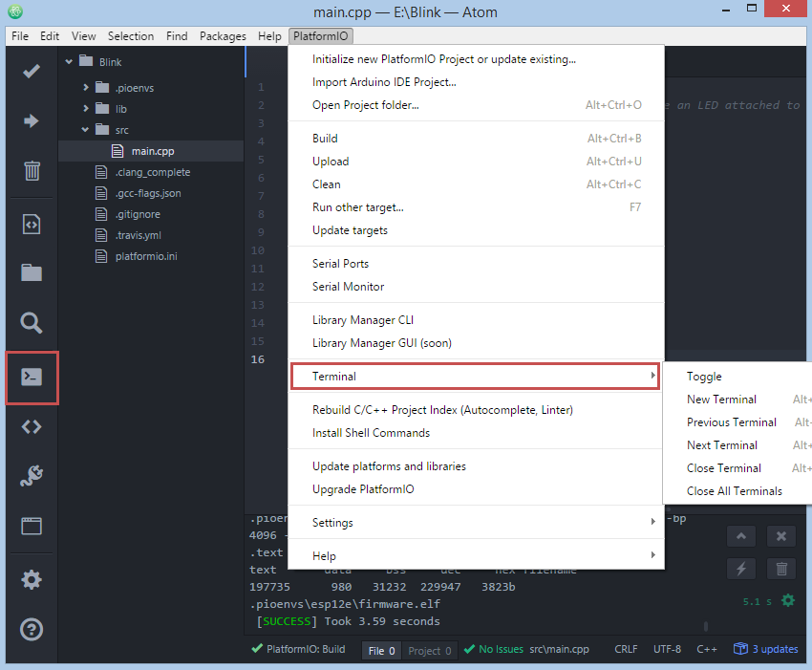This screenshot has width=812, height=670.
Task: Click the Project 0 linter tab
Action: [430, 650]
